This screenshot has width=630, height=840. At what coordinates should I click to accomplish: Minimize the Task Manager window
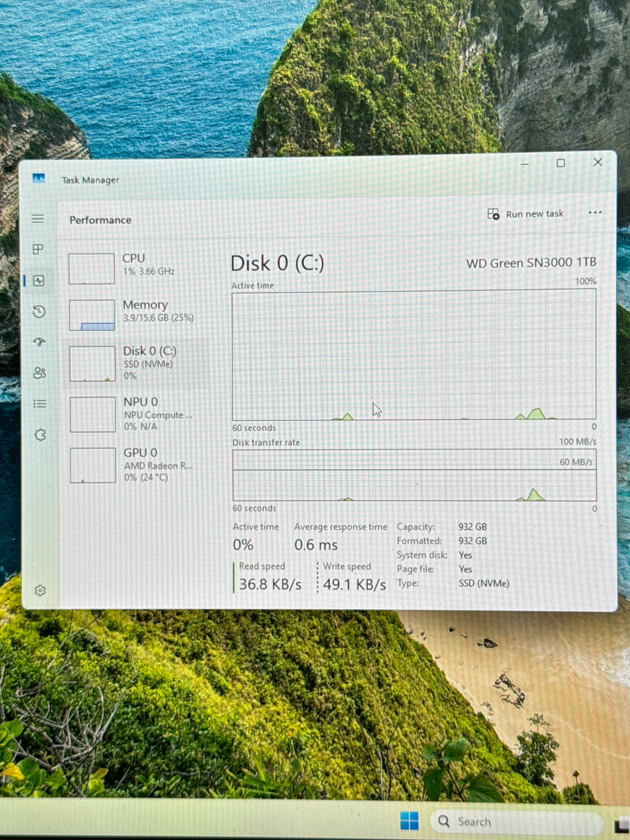pyautogui.click(x=525, y=164)
